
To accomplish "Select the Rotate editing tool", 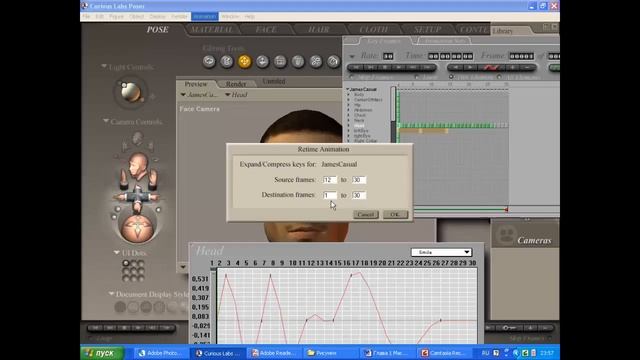I will 209,61.
